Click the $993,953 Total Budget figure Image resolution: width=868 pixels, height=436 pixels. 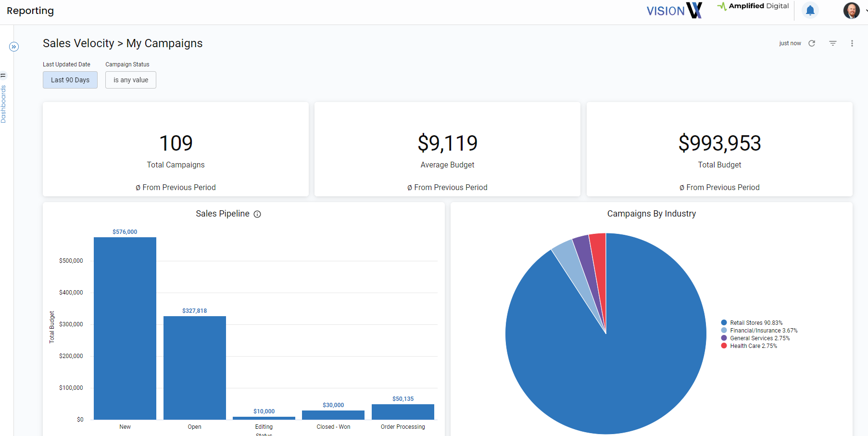(719, 143)
